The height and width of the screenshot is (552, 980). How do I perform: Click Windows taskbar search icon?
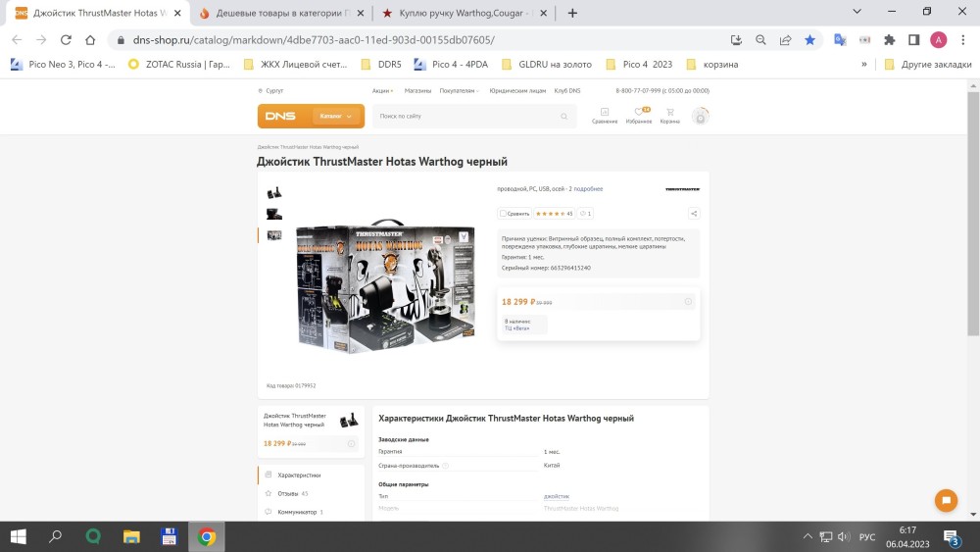(56, 536)
